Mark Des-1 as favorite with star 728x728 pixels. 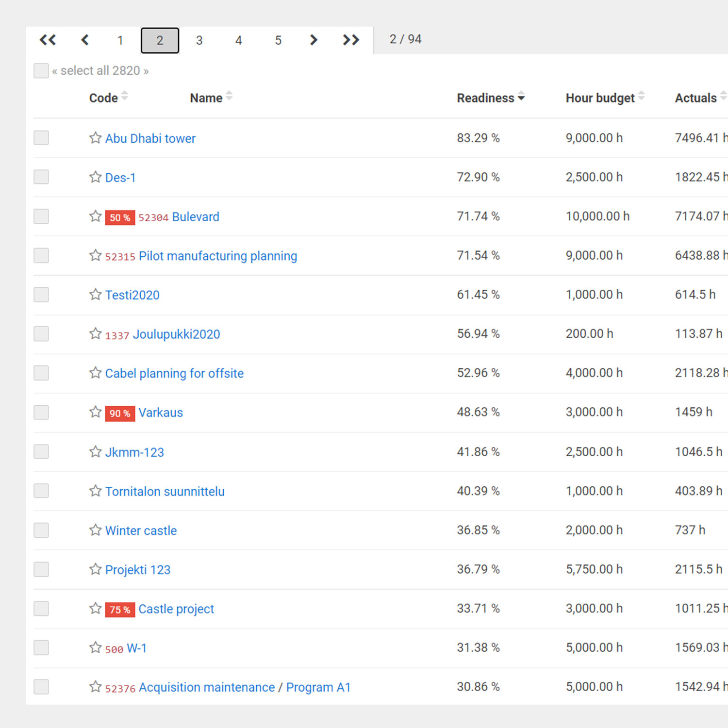click(95, 177)
